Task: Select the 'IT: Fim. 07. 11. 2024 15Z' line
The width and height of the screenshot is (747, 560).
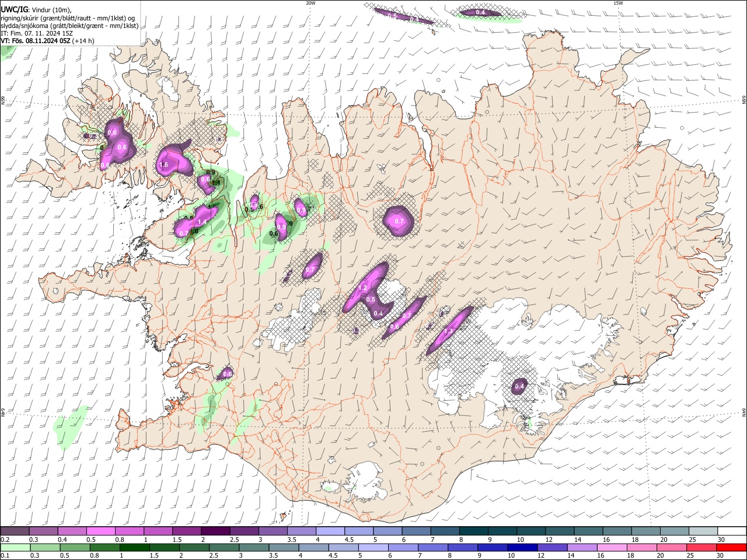Action: (37, 33)
